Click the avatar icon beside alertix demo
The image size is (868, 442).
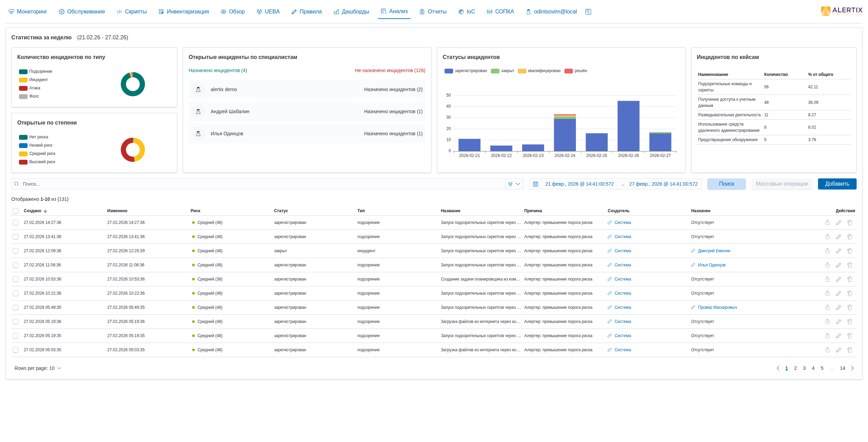[198, 89]
